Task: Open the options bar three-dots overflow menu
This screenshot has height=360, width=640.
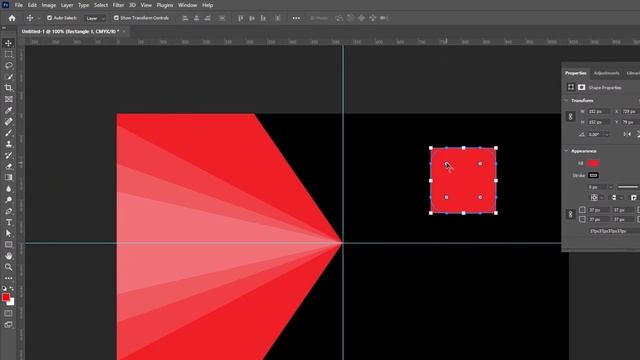Action: (296, 18)
